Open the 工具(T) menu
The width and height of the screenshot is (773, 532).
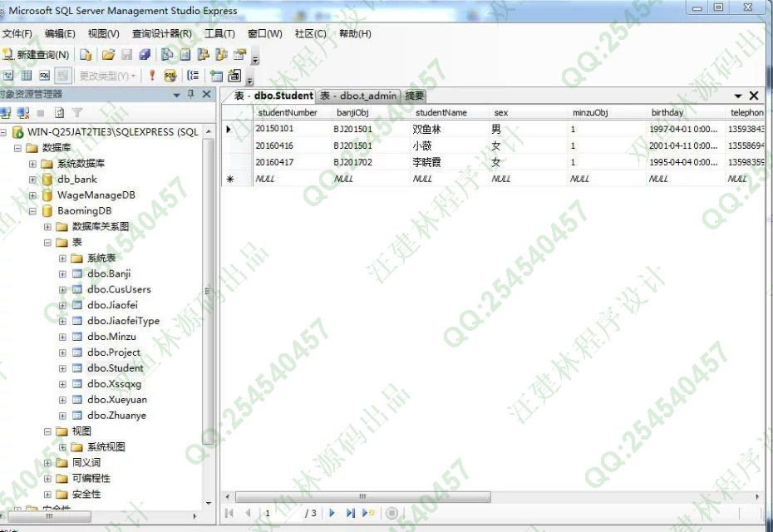(219, 33)
